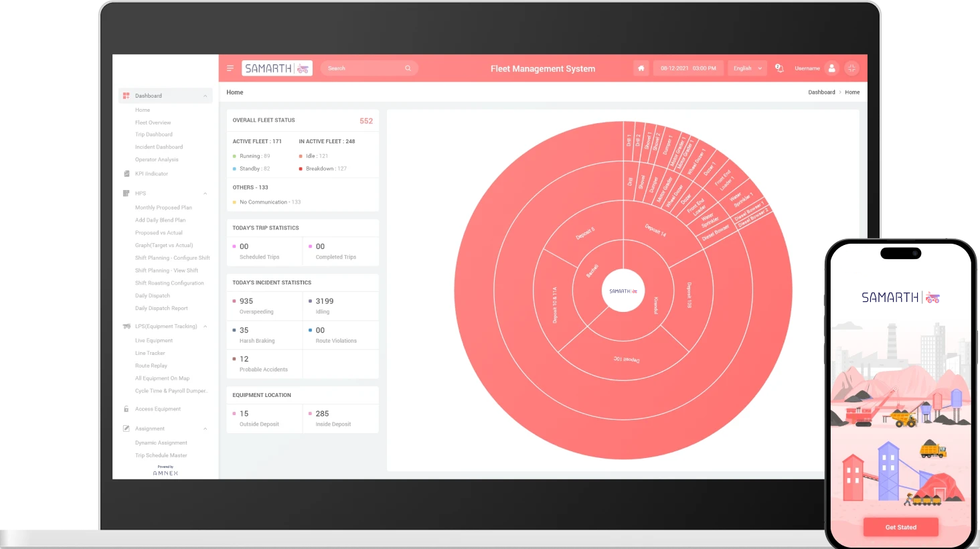Open Daily Dispatch Report
Viewport: 980px width, 549px height.
tap(161, 309)
